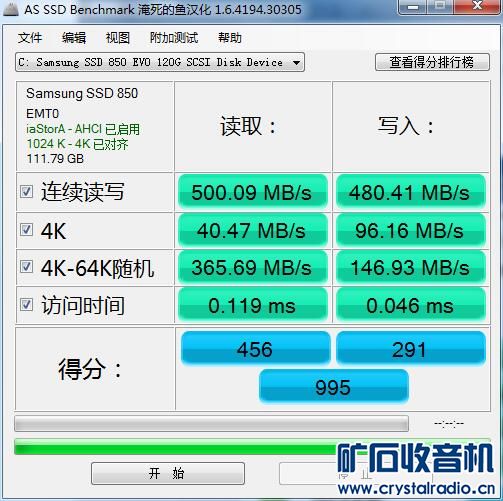
Task: Click the sequential read result 500.09 MB/s
Action: (x=252, y=192)
